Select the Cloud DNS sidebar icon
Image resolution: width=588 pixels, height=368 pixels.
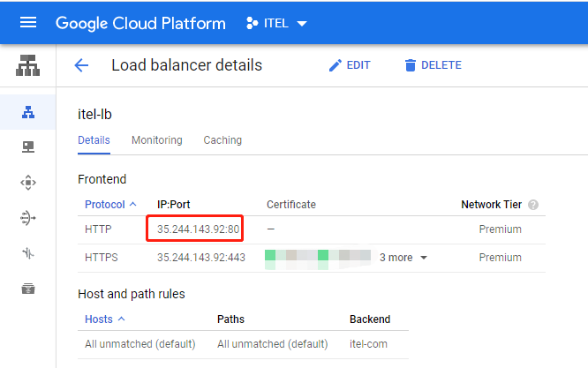(28, 146)
